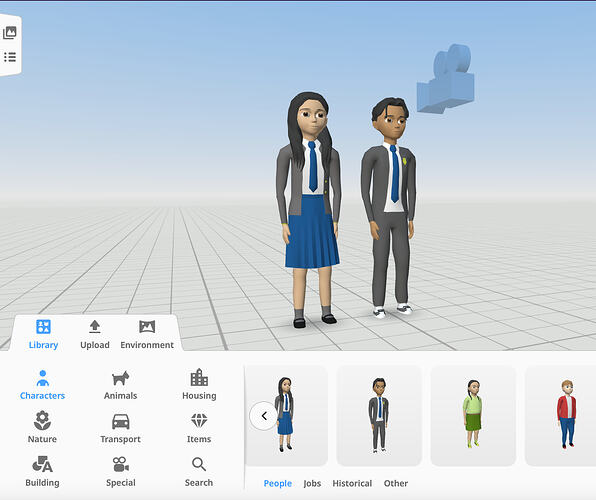
Task: Open the Search category
Action: (x=199, y=471)
